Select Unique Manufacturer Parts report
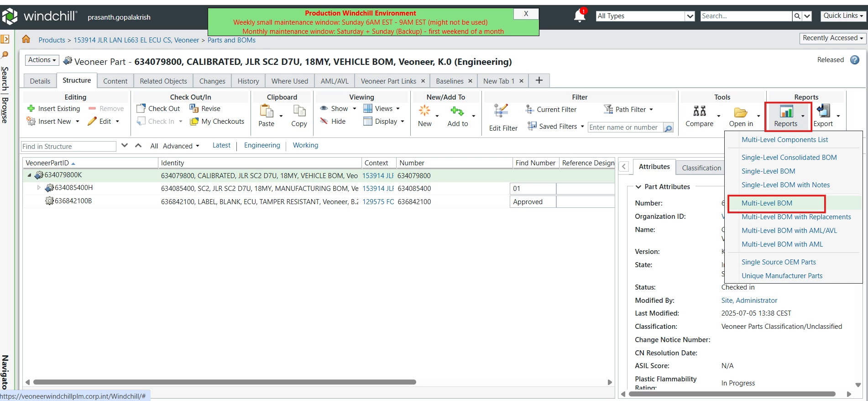This screenshot has width=868, height=401. [782, 276]
